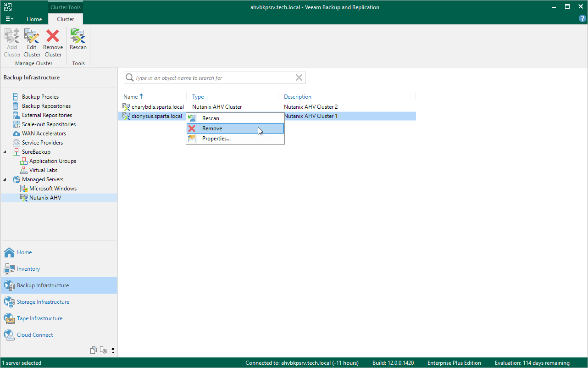Viewport: 588px width, 368px height.
Task: Click the Veeam application icon in the title bar
Action: 8,7
